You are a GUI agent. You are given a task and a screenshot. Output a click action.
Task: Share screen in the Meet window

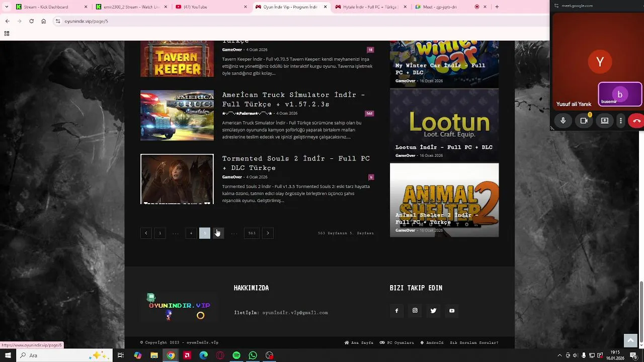(605, 121)
